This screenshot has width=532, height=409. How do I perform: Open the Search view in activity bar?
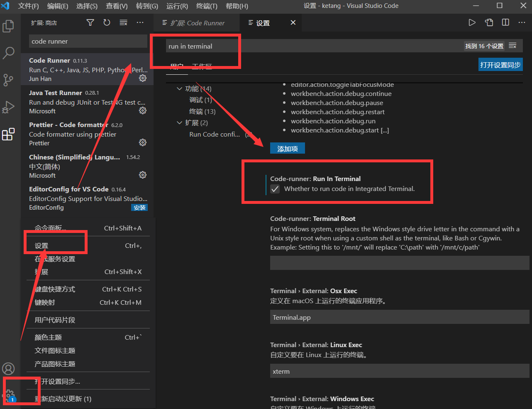coord(8,53)
